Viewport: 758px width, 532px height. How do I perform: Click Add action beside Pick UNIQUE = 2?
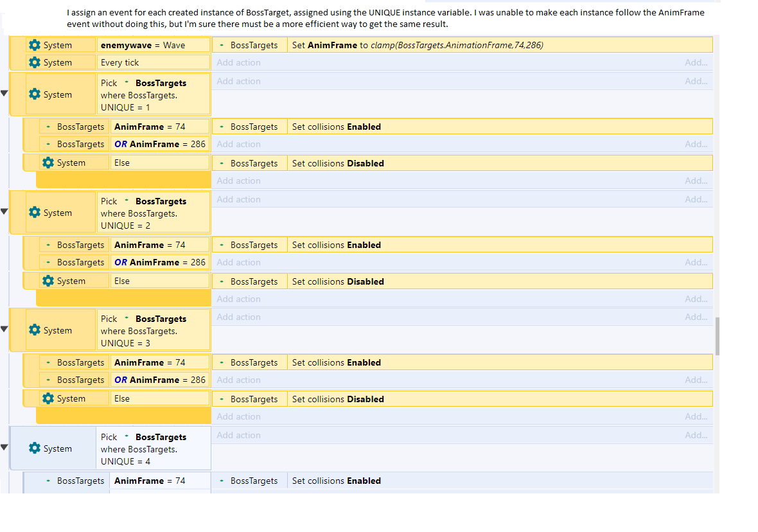tap(238, 199)
